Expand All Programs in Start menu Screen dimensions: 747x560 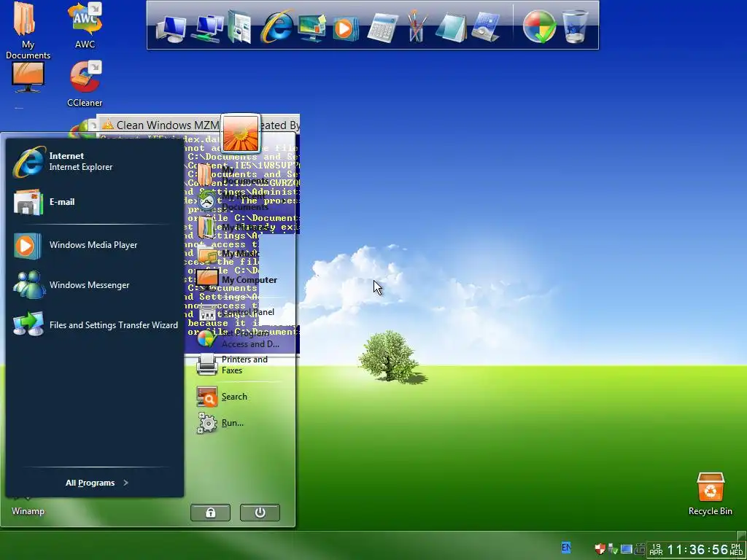[x=97, y=483]
